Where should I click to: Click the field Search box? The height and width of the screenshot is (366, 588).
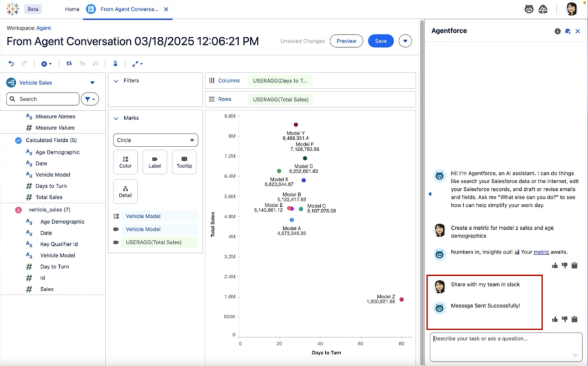point(42,99)
